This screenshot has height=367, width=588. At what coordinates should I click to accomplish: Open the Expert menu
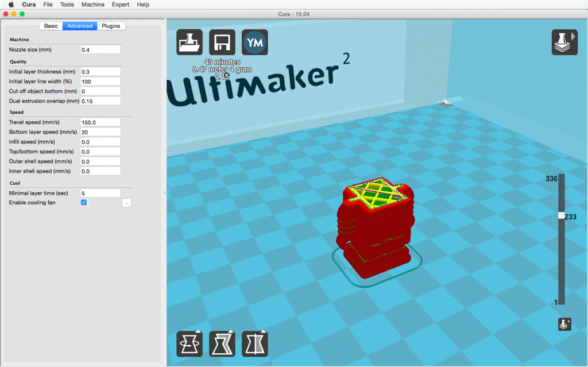tap(121, 5)
